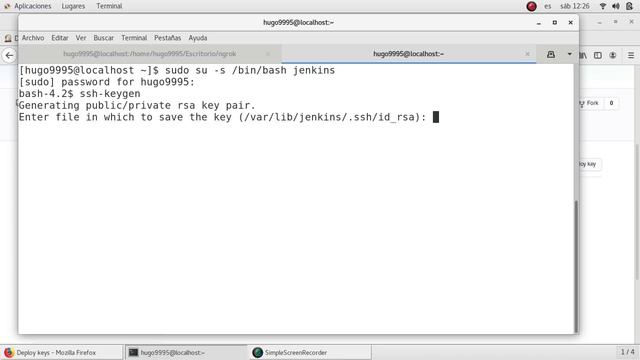Open the sáb 12:26 clock calendar

point(575,6)
